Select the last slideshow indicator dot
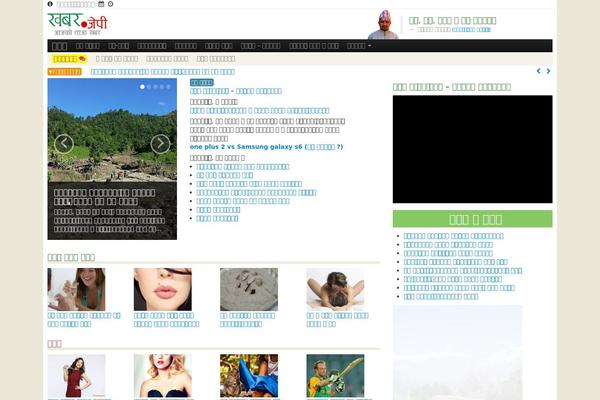Viewport: 600px width, 400px height. click(x=168, y=87)
